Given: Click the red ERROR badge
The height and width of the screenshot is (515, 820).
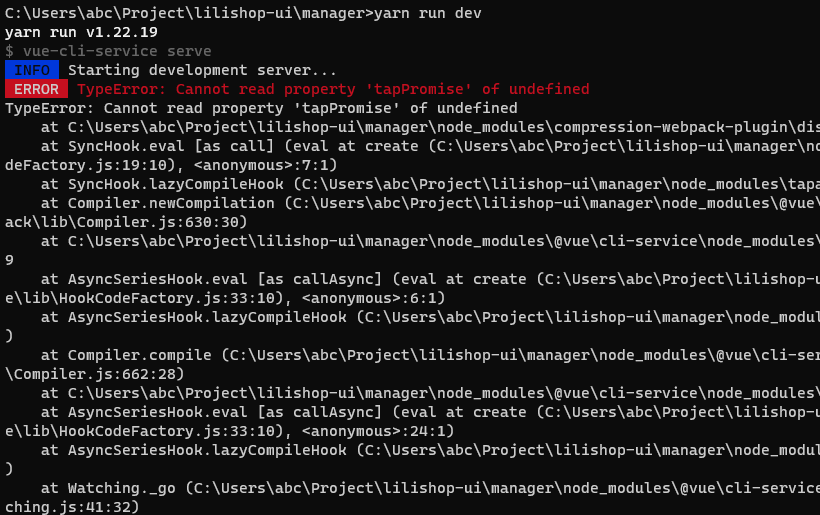Looking at the screenshot, I should click(37, 89).
